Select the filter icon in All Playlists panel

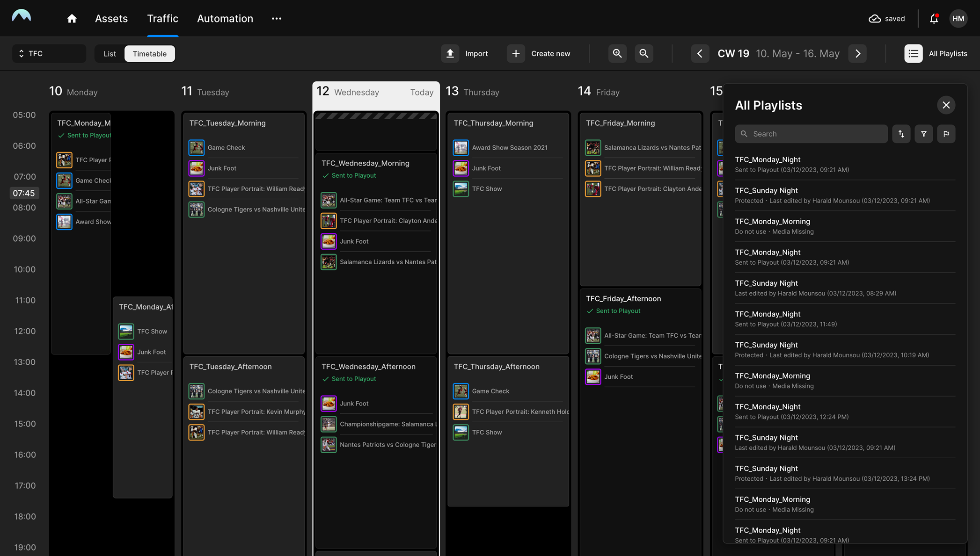click(x=924, y=134)
